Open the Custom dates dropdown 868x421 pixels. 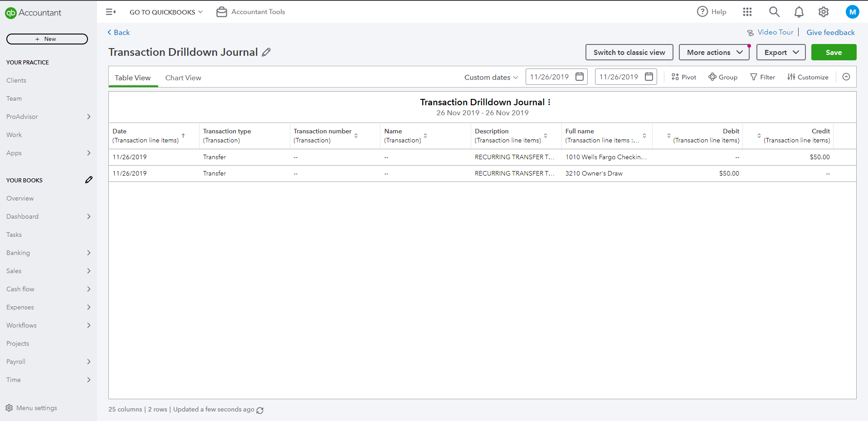click(x=491, y=77)
